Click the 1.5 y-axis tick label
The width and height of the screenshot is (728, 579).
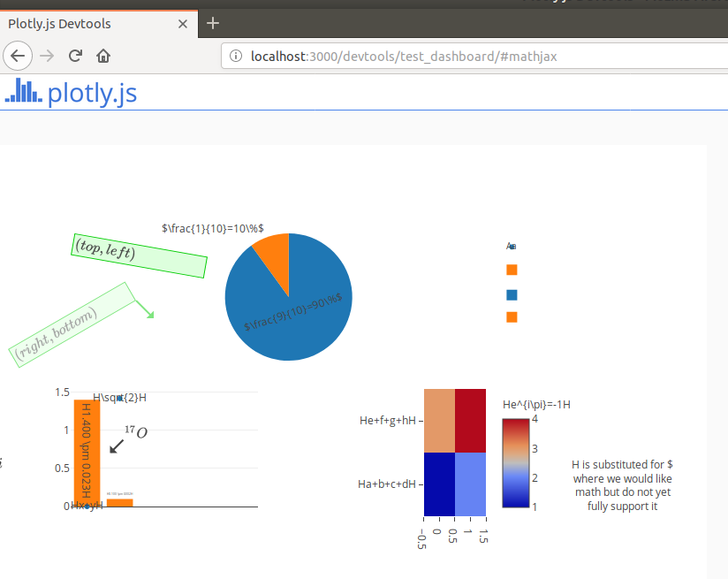(62, 392)
